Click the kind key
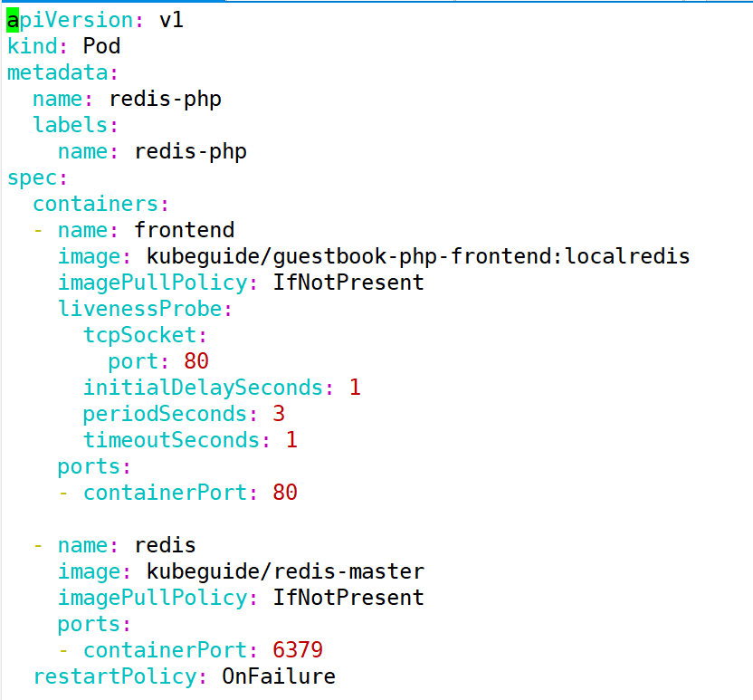 (33, 46)
